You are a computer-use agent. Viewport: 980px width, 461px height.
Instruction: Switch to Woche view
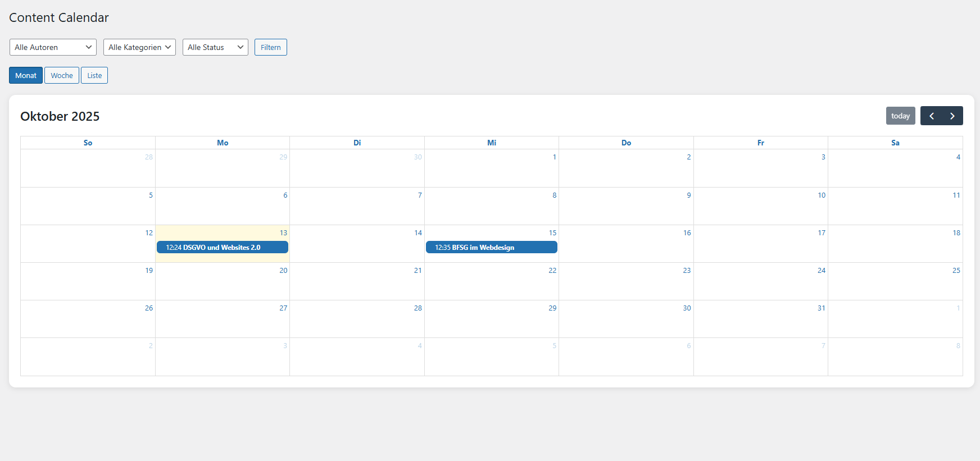(62, 75)
